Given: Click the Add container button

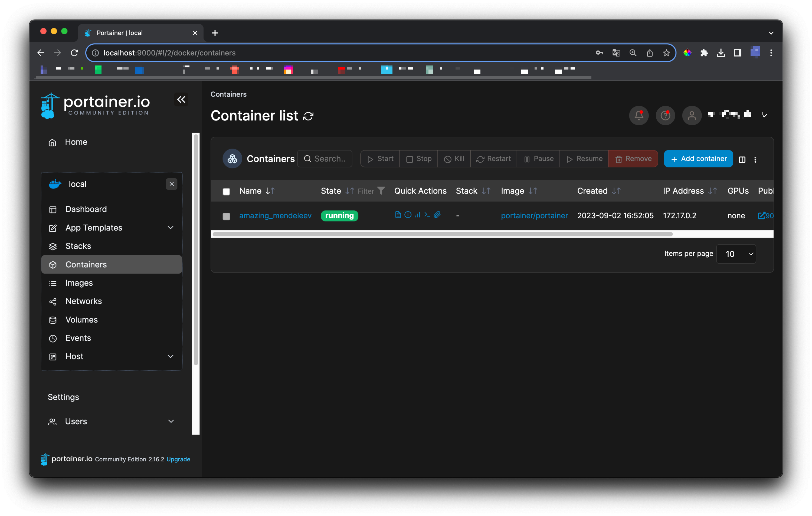Looking at the screenshot, I should click(x=698, y=159).
